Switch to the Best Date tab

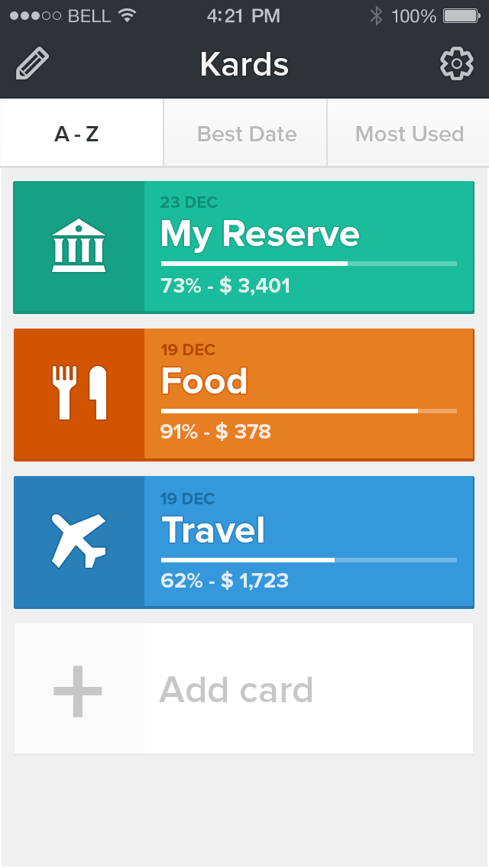246,134
